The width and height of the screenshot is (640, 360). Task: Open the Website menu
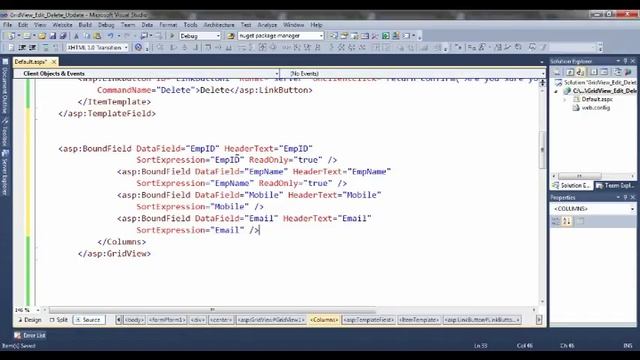point(62,25)
